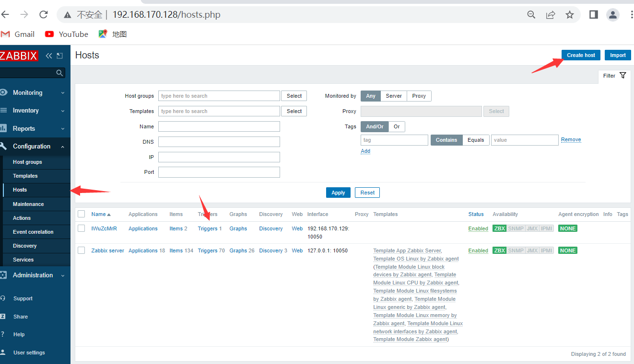The width and height of the screenshot is (634, 364).
Task: Click the browser forward arrow
Action: tap(24, 14)
